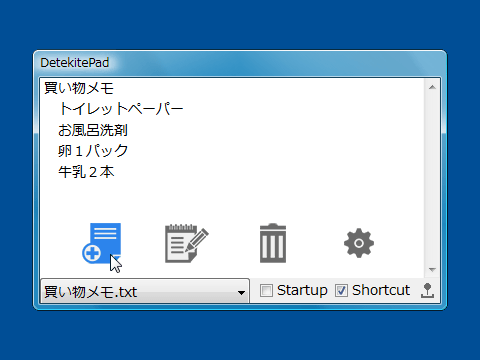Click the scrollbar up arrow

pyautogui.click(x=432, y=87)
